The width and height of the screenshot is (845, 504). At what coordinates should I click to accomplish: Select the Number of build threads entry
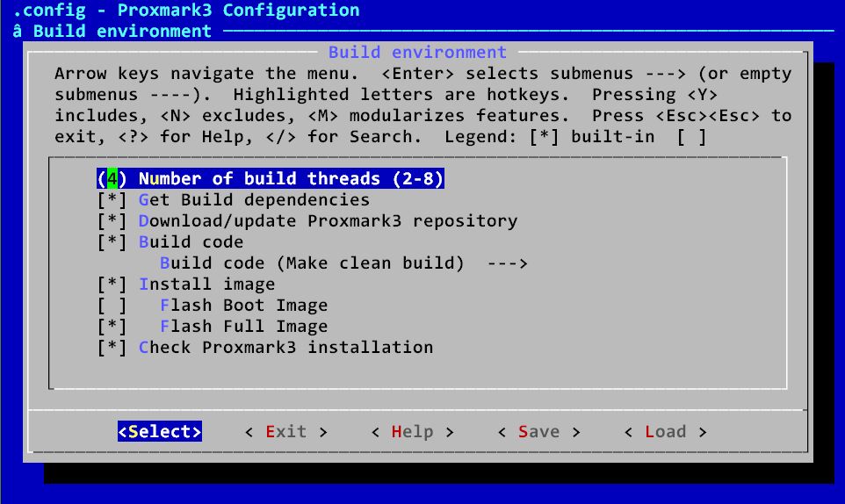click(x=271, y=178)
